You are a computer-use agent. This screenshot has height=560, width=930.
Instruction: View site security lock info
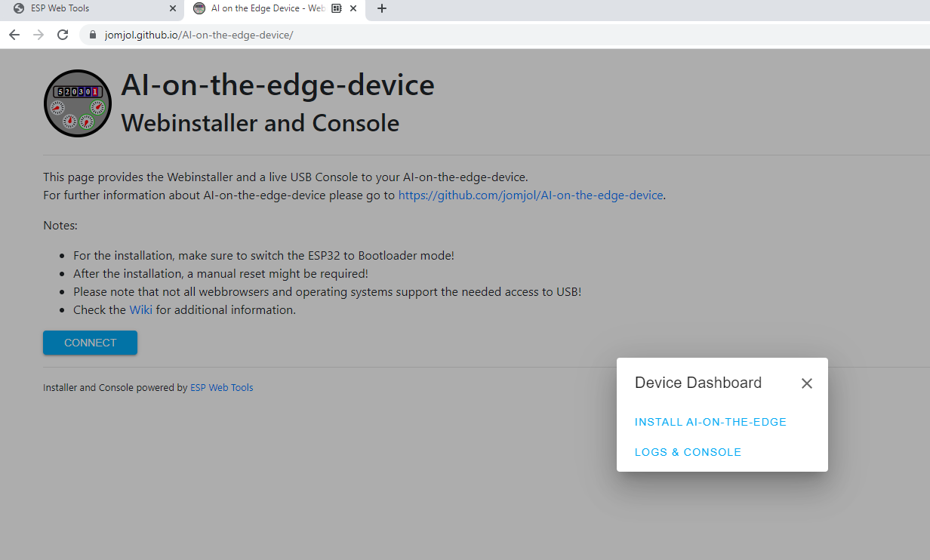93,35
